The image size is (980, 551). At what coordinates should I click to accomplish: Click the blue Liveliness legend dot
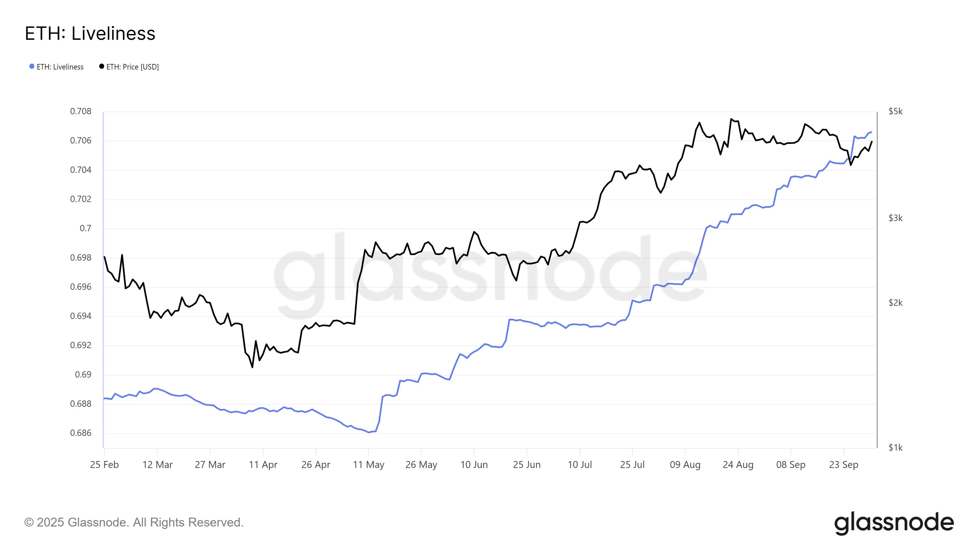(32, 66)
